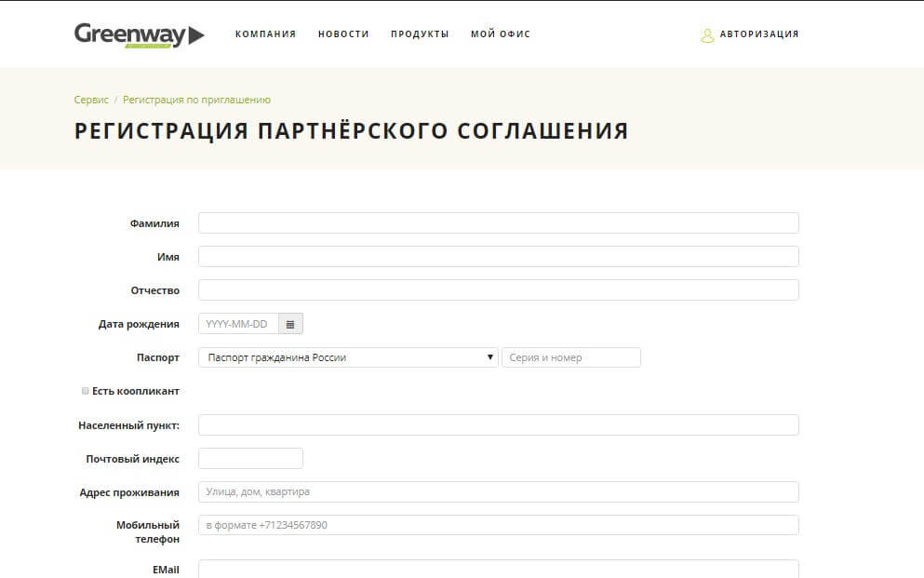Click the user profile icon beside Авторизация
The height and width of the screenshot is (578, 924).
[x=706, y=35]
